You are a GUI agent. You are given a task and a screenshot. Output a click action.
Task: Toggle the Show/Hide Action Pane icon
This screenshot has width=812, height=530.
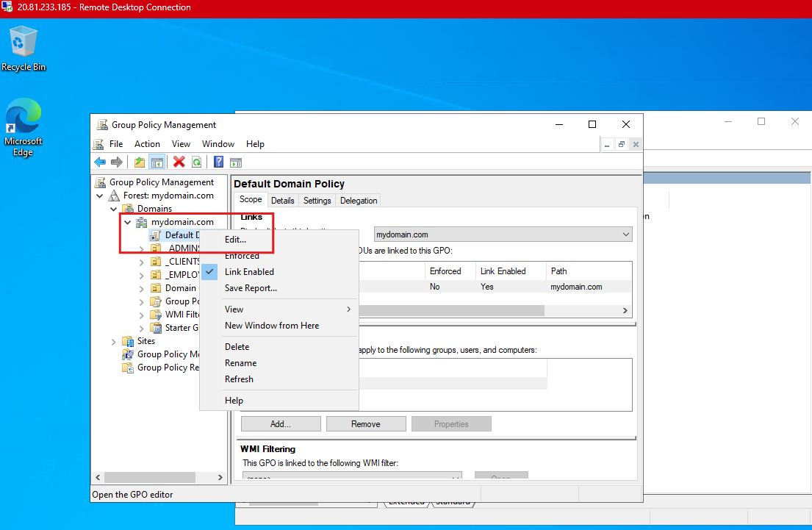236,162
